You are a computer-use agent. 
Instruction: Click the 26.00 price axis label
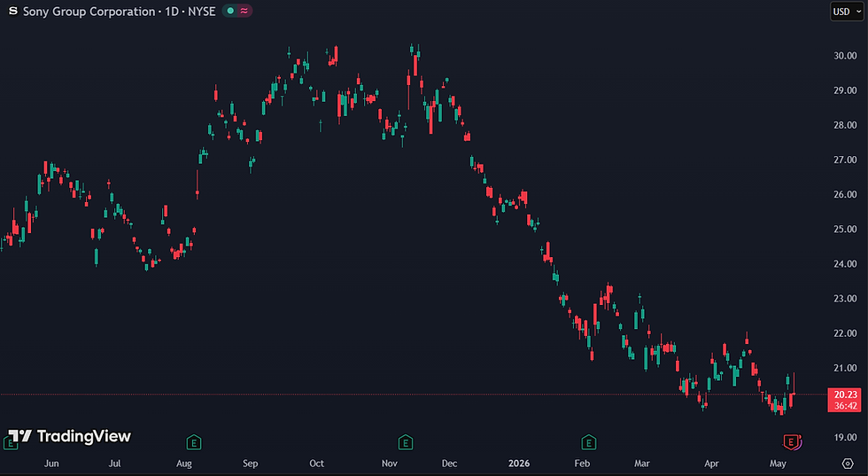coord(845,194)
